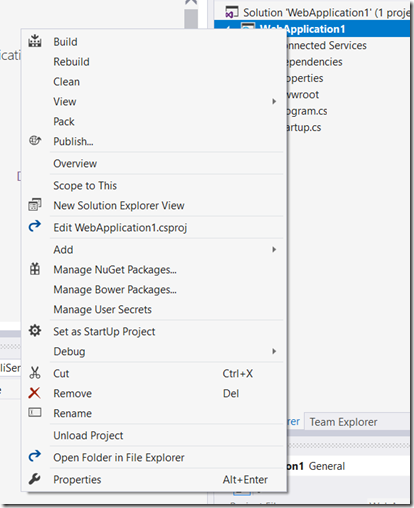Screen dimensions: 414x508
Task: Select the Clean menu entry
Action: [153, 82]
